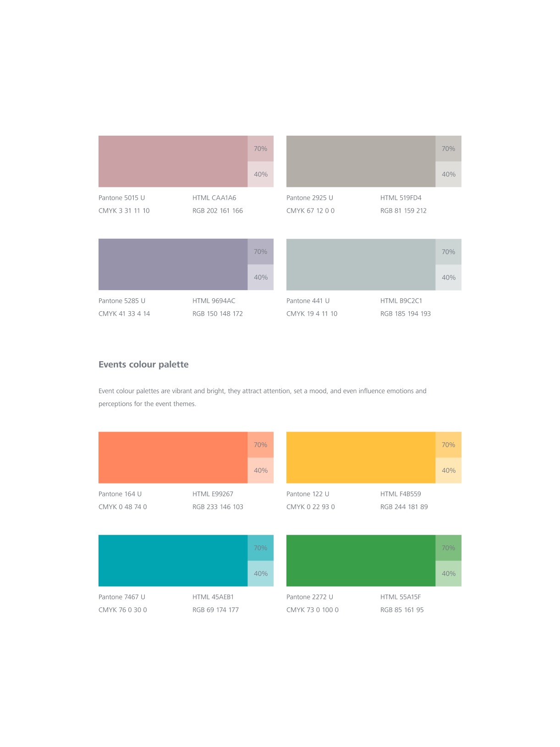Pick the Pantone 122 U yellow swatch
This screenshot has height=747, width=560.
coord(361,457)
